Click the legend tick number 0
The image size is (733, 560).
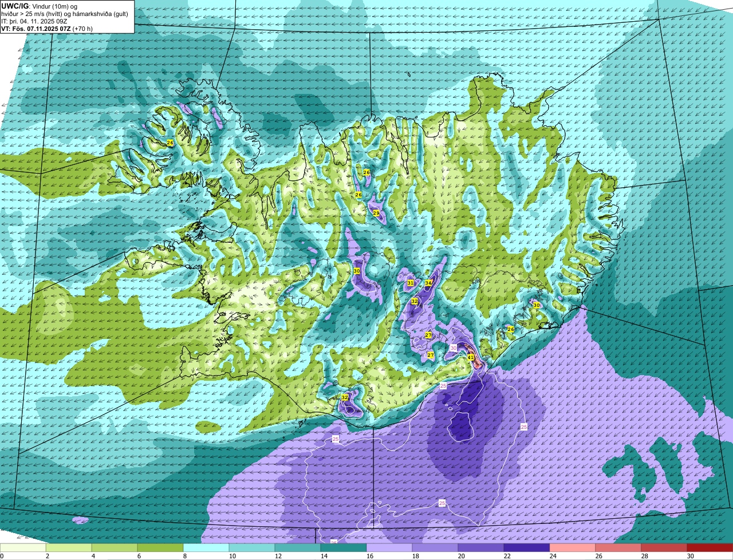[2, 556]
